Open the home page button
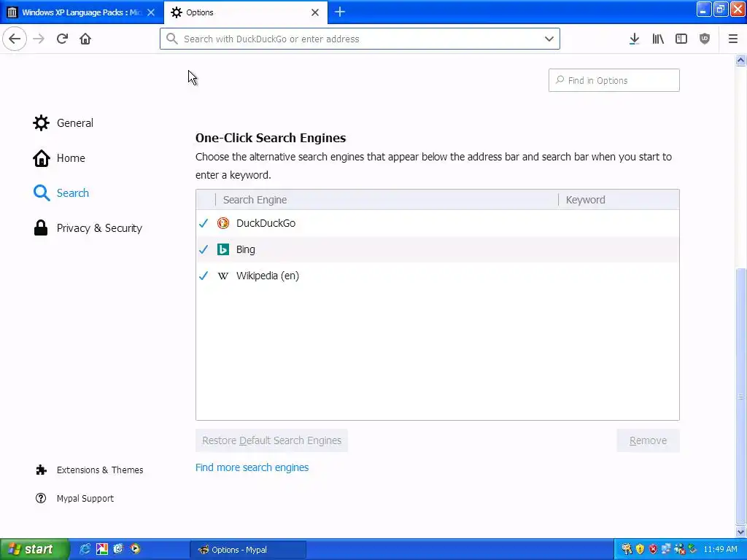The height and width of the screenshot is (560, 747). [85, 39]
